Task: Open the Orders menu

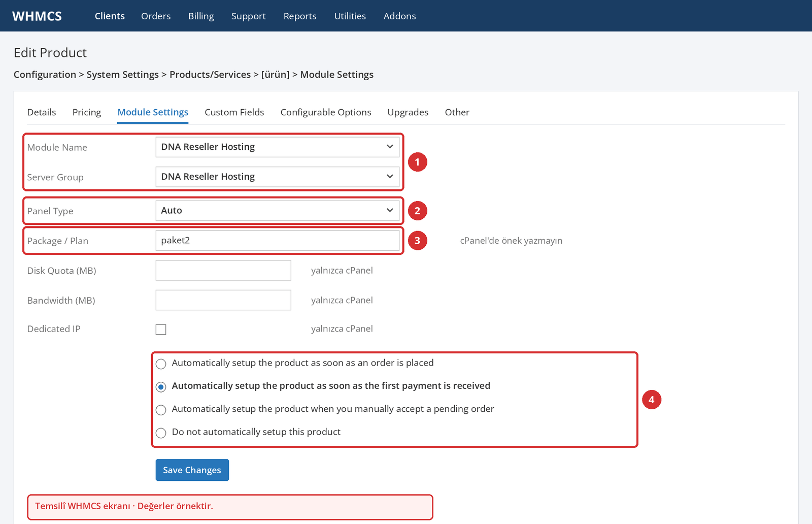Action: point(156,16)
